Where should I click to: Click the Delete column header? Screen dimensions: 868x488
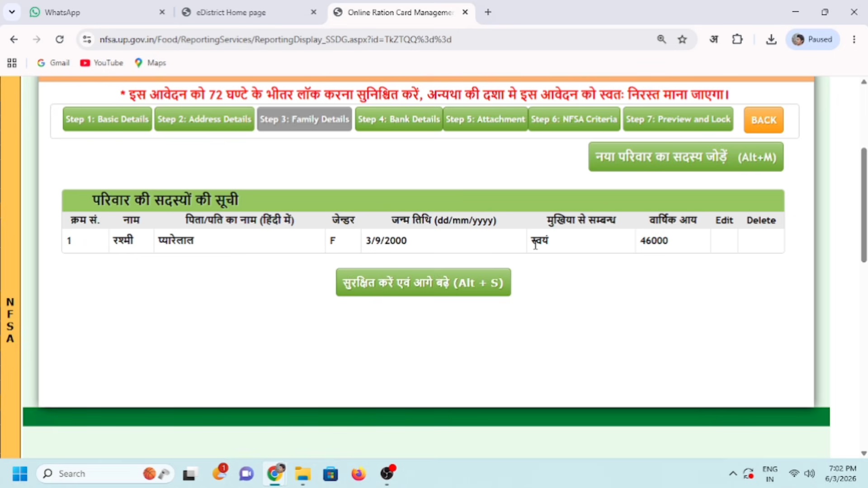coord(761,220)
